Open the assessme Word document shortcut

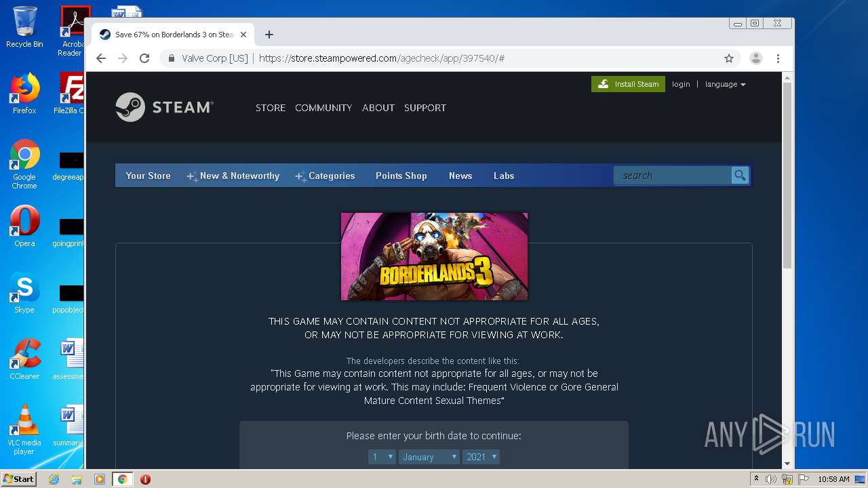point(69,359)
